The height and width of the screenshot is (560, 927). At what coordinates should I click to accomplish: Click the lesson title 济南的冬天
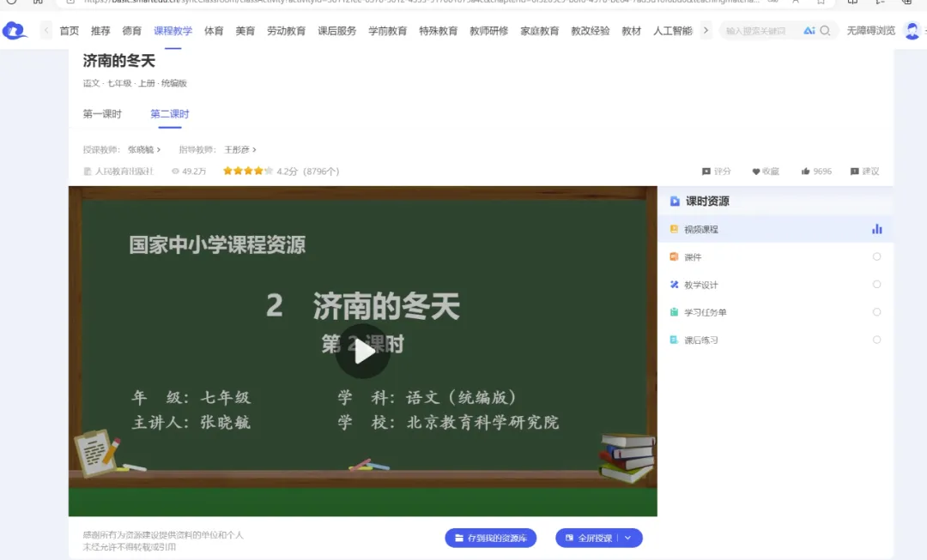tap(118, 61)
